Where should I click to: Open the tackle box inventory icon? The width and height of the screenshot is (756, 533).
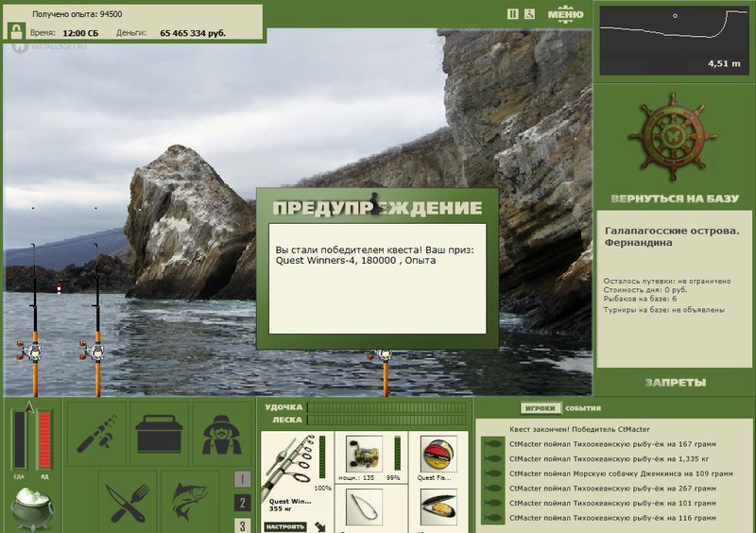coord(159,434)
